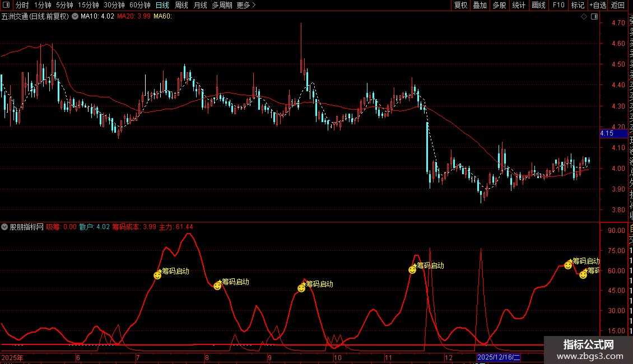This screenshot has height=364, width=633.
Task: Open the 多周期 multi-period view
Action: [222, 5]
